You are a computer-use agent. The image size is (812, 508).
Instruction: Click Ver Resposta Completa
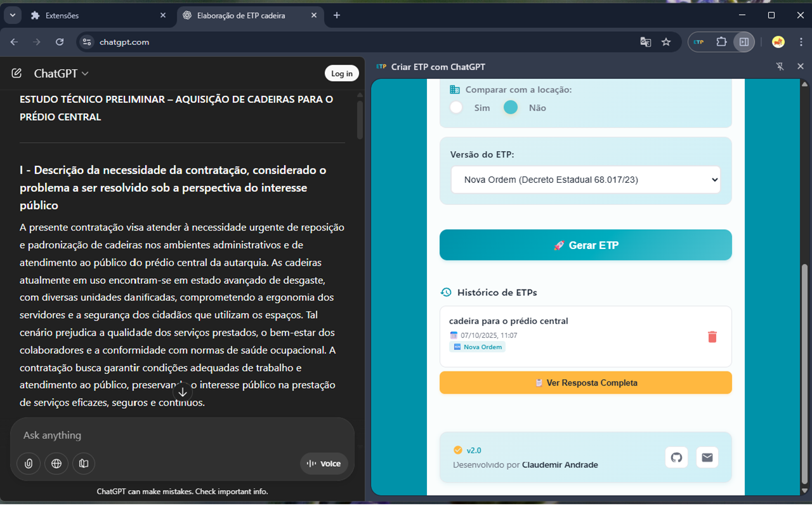[x=585, y=382]
